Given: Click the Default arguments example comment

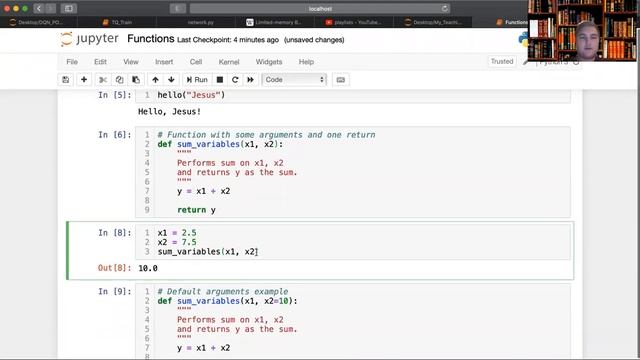Looking at the screenshot, I should click(x=223, y=291).
